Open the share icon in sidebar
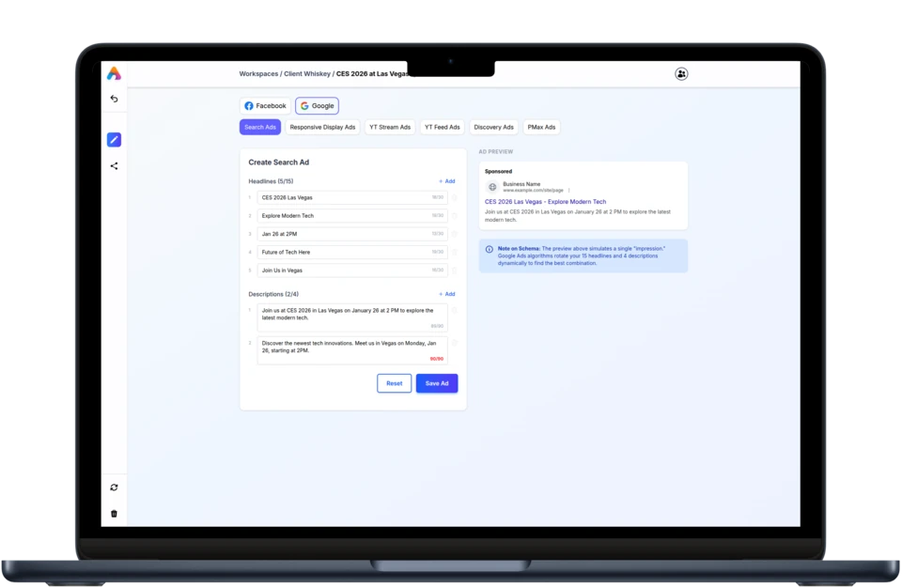 114,165
